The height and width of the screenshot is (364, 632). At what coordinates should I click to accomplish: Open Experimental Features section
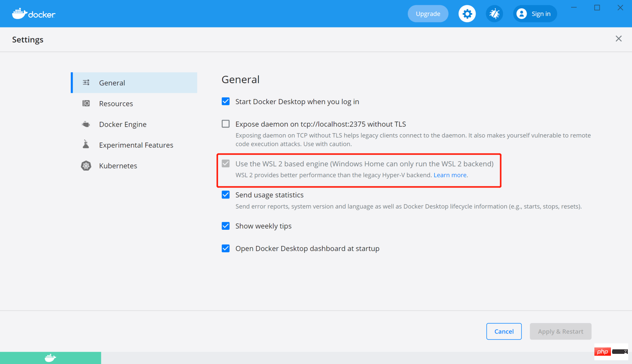click(x=134, y=145)
